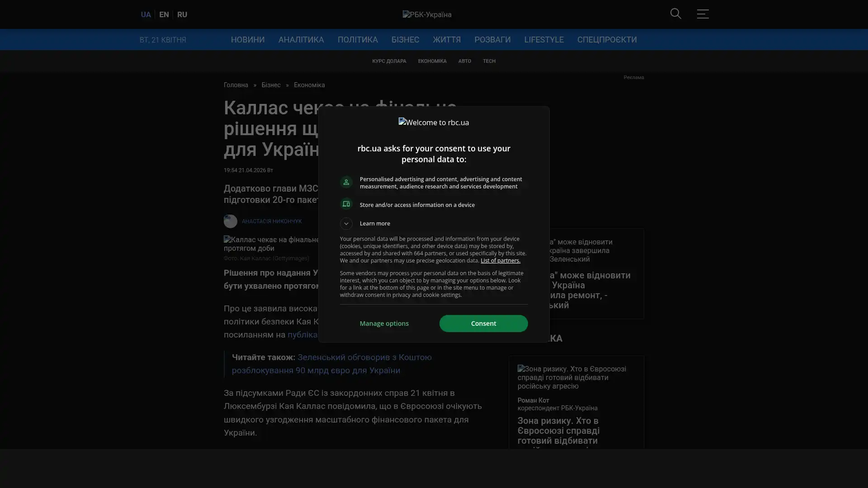Open the СПЕЦПРОЄКТИ navigation section

click(x=607, y=40)
